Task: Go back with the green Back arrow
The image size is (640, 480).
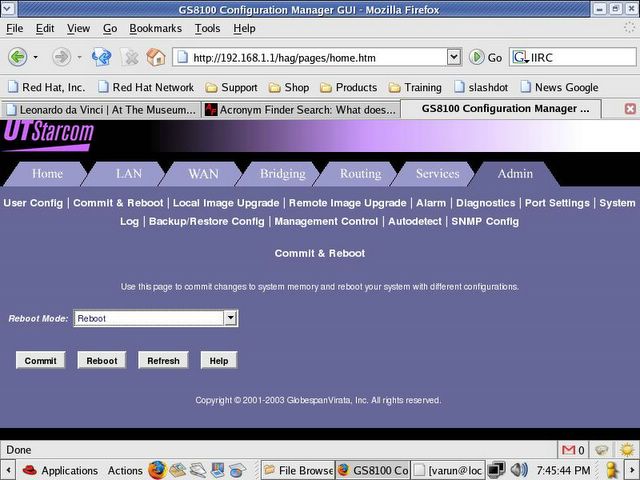Action: tap(18, 57)
